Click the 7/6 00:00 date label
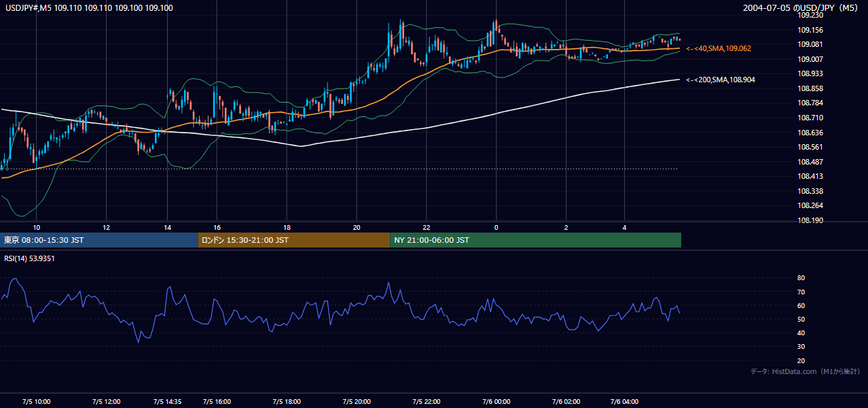868x408 pixels. click(x=496, y=401)
